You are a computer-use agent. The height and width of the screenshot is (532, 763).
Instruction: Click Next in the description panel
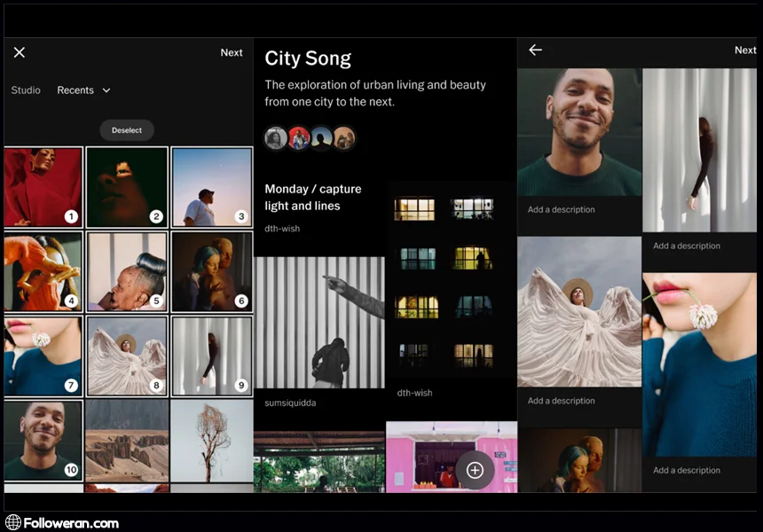coord(744,51)
